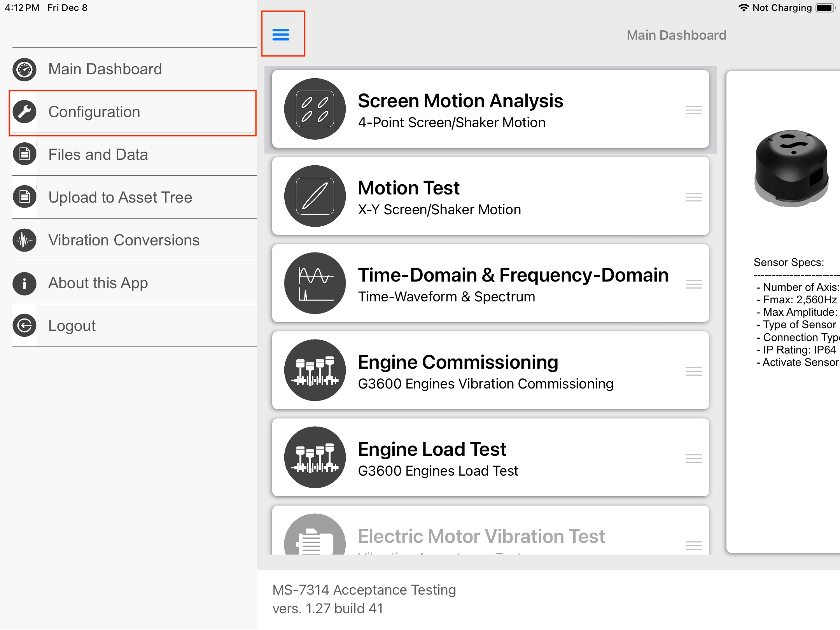Grab reorder handle on Motion Test row
Image resolution: width=840 pixels, height=630 pixels.
pos(694,197)
